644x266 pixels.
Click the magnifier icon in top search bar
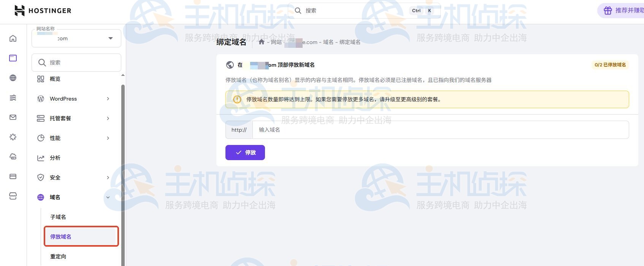[298, 11]
